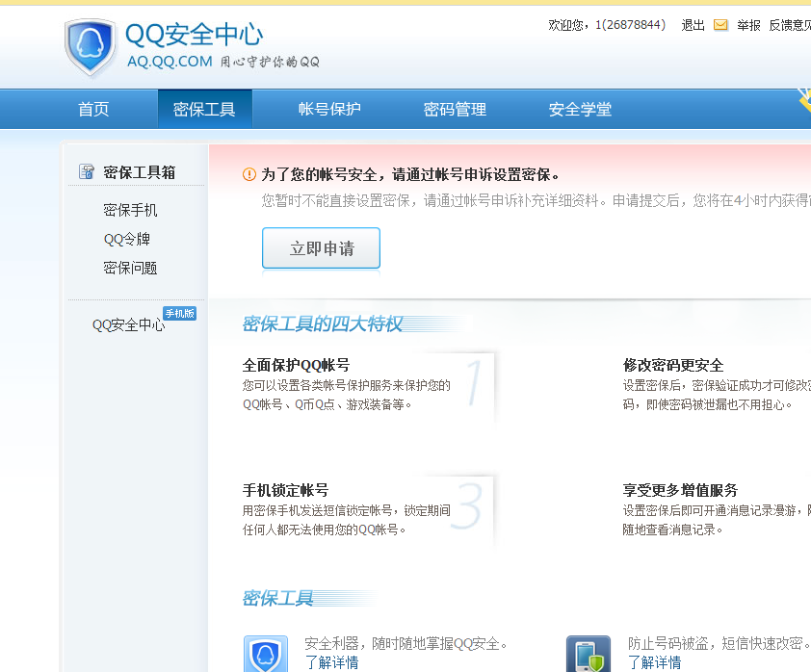Click 了解详情 under 防止号码被盗 description

[x=655, y=662]
